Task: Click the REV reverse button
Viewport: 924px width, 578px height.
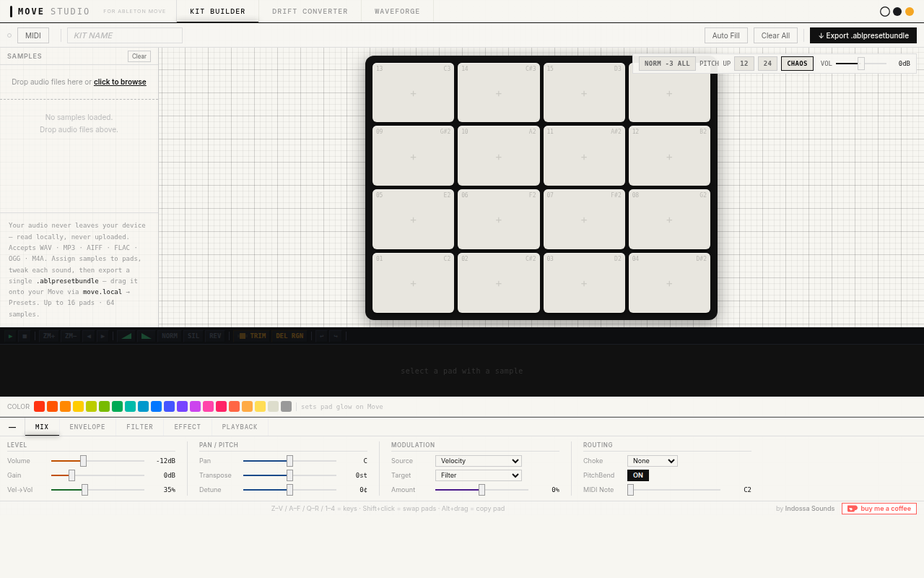Action: pos(215,336)
